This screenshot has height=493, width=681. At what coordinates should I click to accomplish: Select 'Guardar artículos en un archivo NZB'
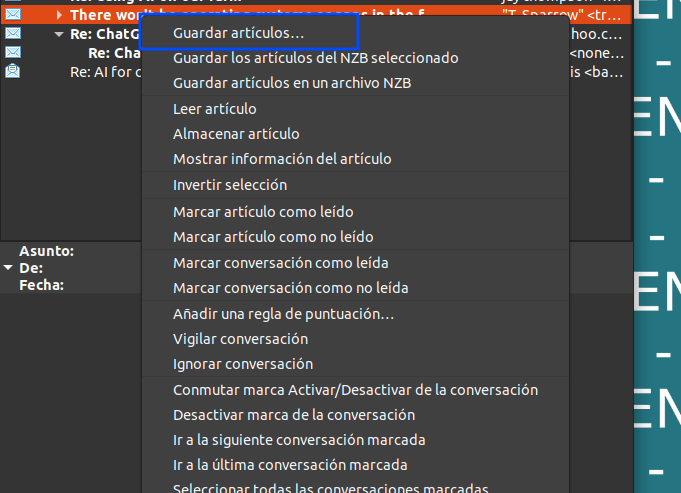tap(355, 83)
